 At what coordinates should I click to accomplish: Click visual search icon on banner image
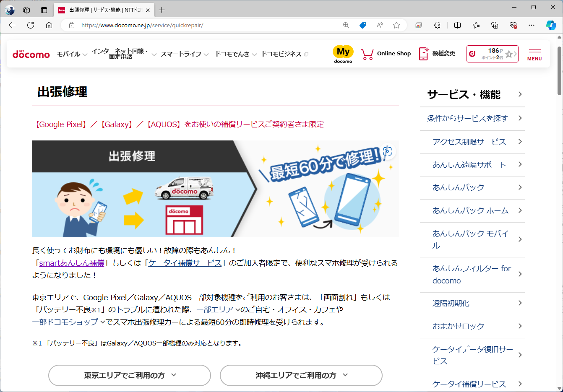tap(388, 151)
